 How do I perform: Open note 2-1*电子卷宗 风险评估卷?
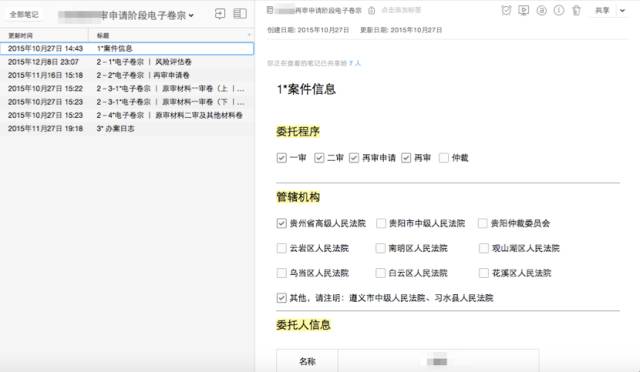click(x=127, y=62)
